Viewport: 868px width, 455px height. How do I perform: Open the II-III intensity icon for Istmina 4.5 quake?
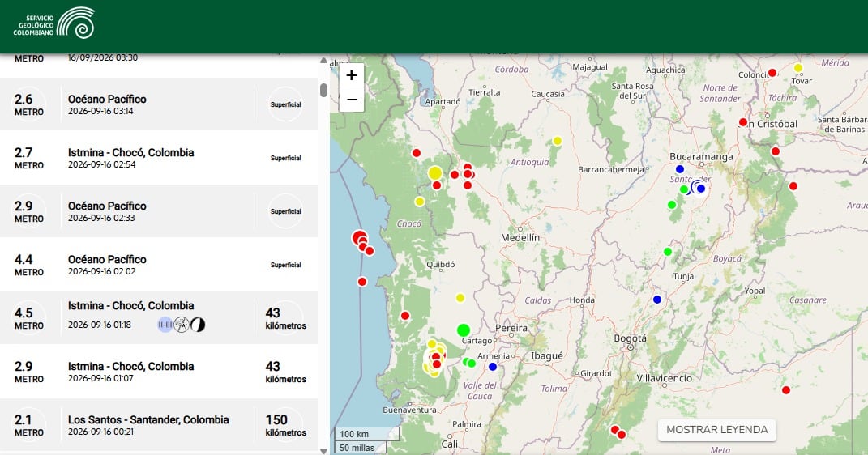(165, 325)
